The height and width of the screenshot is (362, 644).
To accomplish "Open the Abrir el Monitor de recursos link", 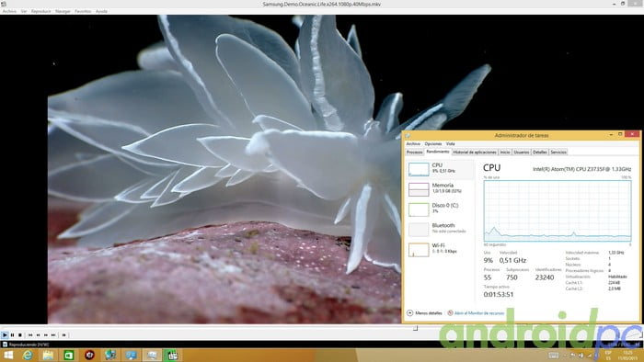I will (x=476, y=313).
